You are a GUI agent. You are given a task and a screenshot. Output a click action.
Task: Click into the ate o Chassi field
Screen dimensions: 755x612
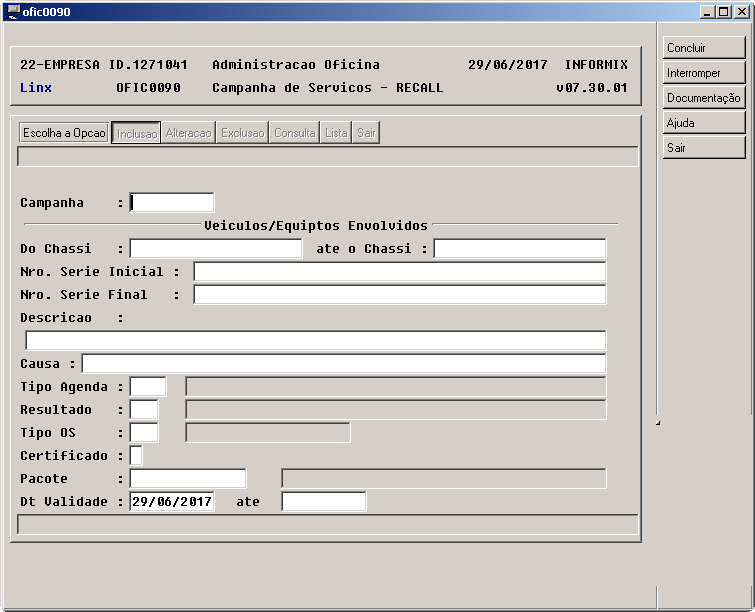[x=520, y=248]
